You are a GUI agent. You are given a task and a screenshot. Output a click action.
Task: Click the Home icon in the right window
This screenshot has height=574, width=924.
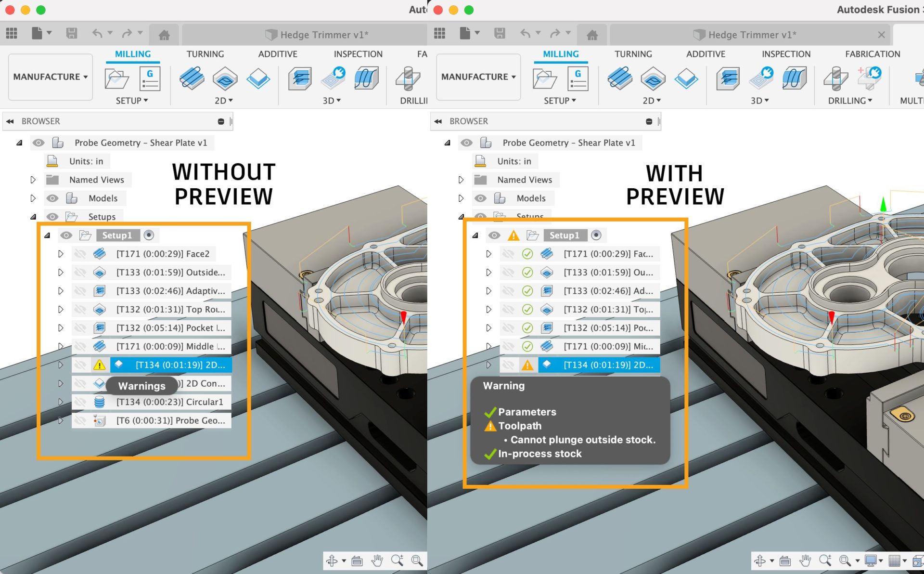coord(592,35)
